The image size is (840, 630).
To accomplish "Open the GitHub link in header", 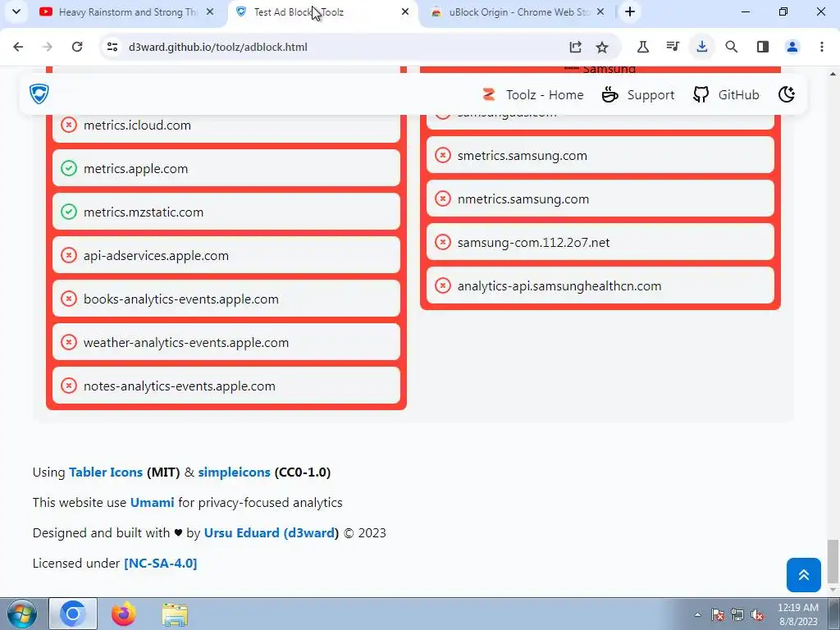I will [x=726, y=95].
